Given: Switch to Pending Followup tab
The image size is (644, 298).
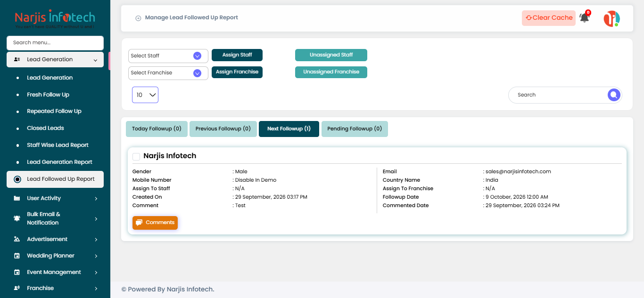Looking at the screenshot, I should 355,129.
